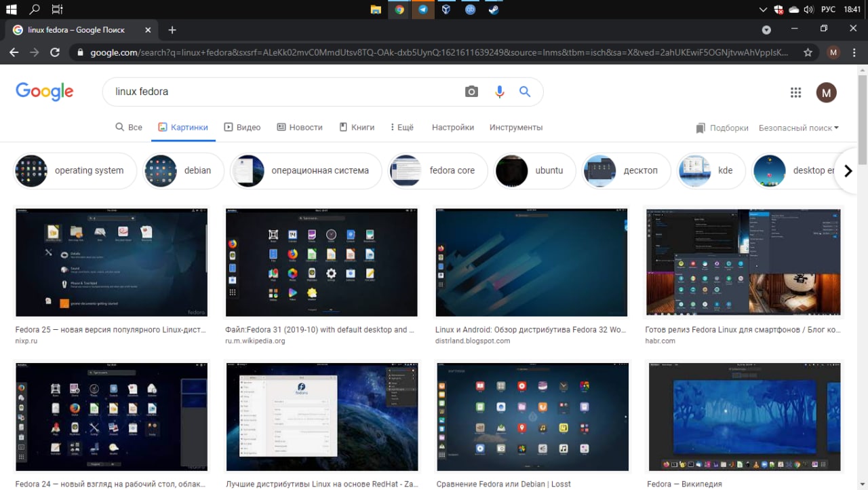Show more filter chips with arrow
868x490 pixels.
[x=848, y=171]
